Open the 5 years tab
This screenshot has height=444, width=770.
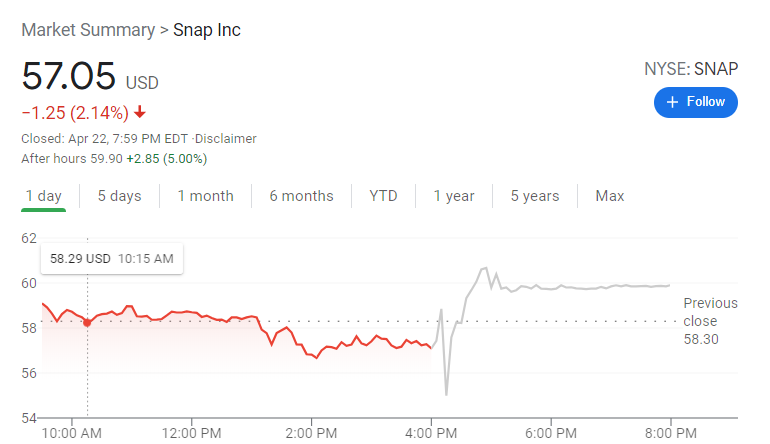tap(535, 196)
